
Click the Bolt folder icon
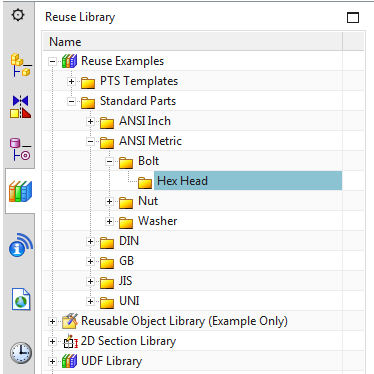[126, 162]
